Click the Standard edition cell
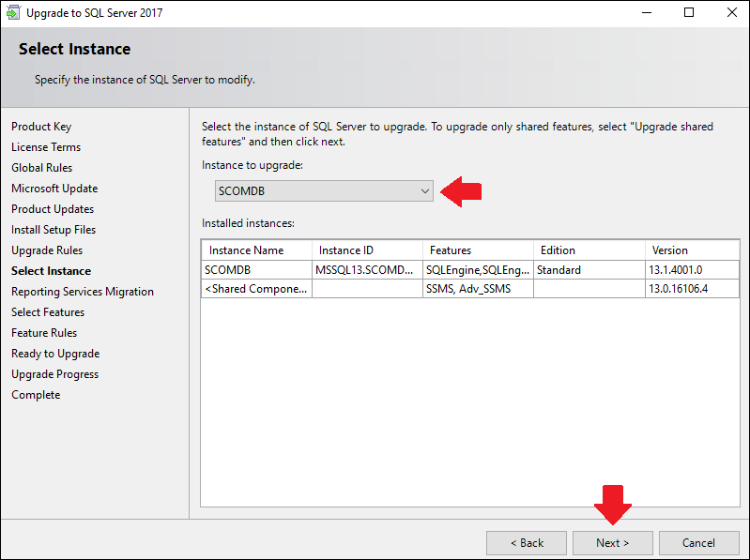The width and height of the screenshot is (750, 560). click(589, 270)
